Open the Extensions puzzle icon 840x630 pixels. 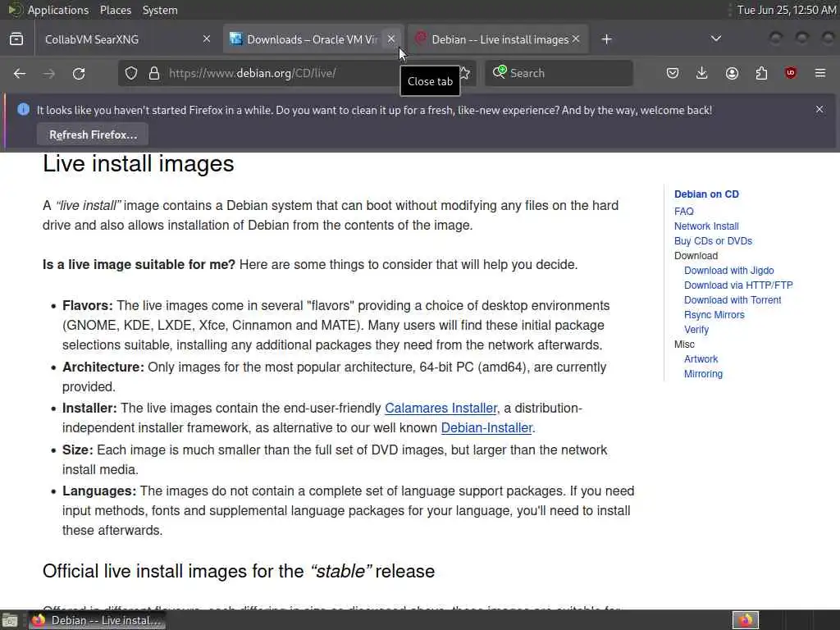point(761,73)
